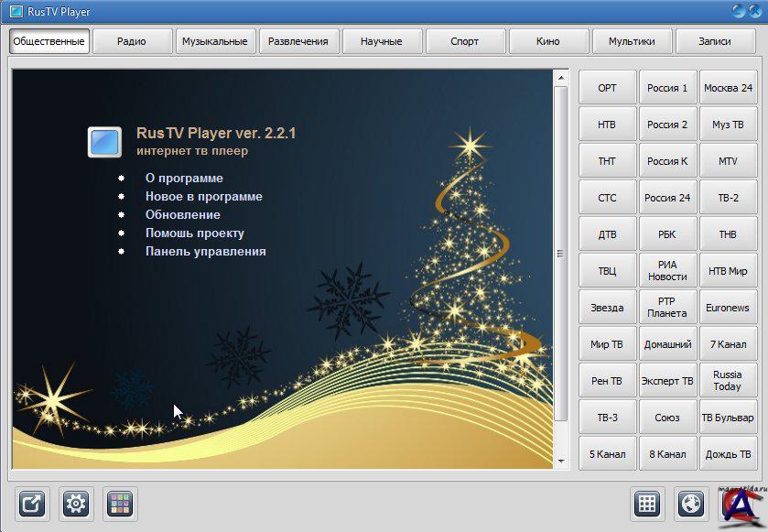Open Панель управления link
The width and height of the screenshot is (768, 532).
205,251
